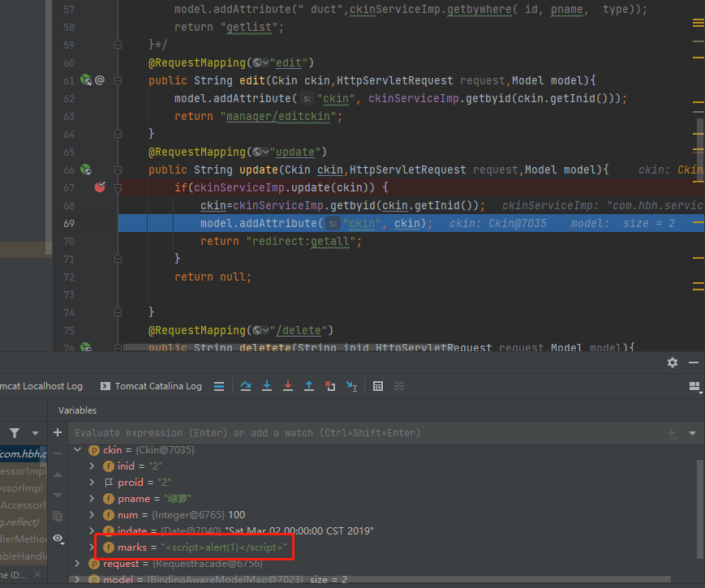Click the Drop Frame icon
The height and width of the screenshot is (588, 705).
tap(330, 386)
